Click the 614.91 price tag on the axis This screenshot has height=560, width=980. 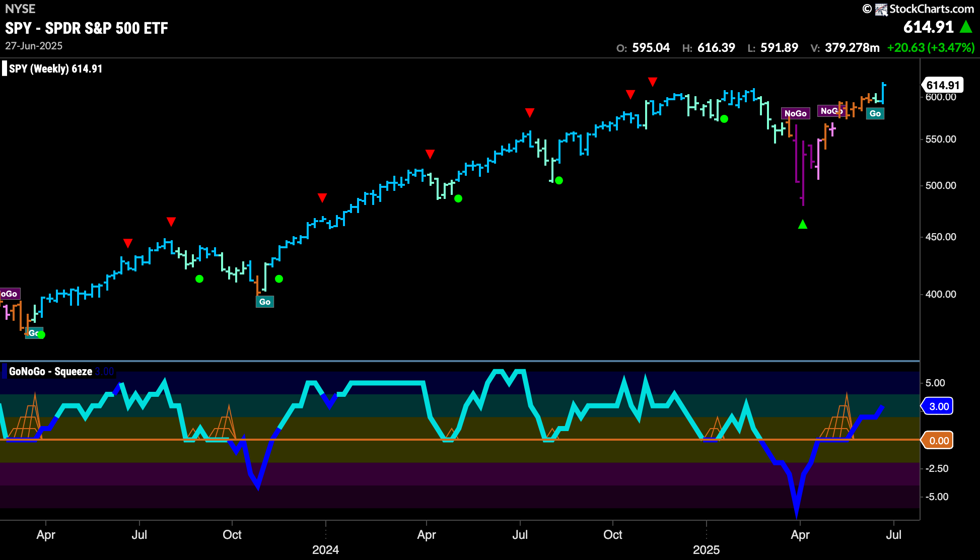pyautogui.click(x=943, y=85)
